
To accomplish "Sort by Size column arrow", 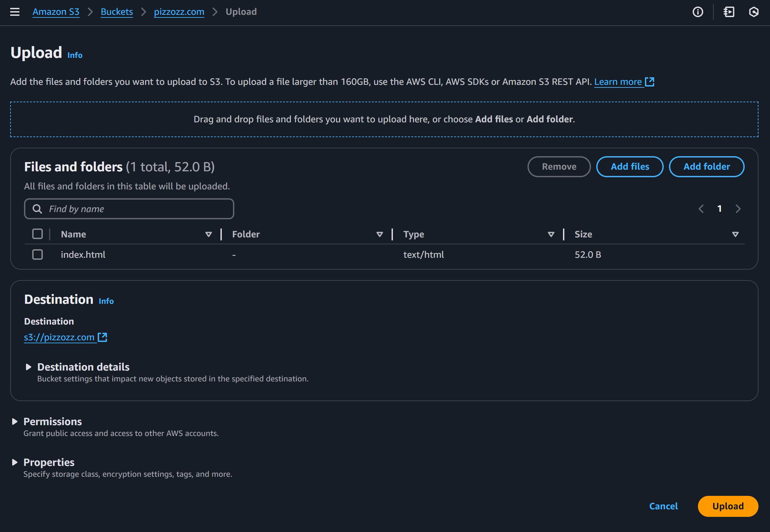I will point(735,234).
